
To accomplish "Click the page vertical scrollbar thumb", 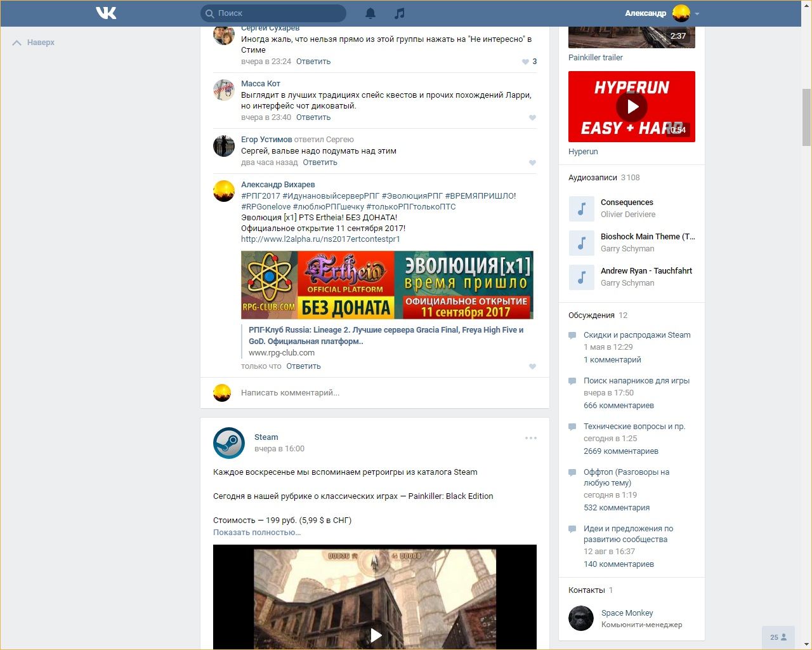I will point(806,117).
